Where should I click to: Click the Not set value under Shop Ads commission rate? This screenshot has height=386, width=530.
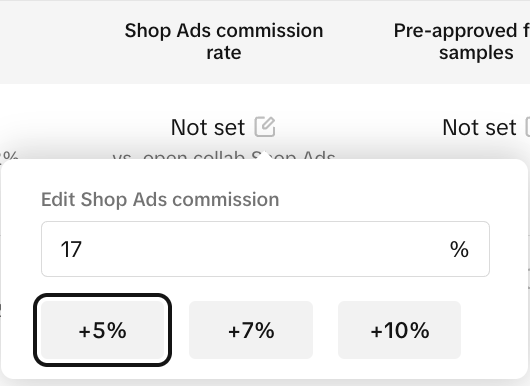208,127
